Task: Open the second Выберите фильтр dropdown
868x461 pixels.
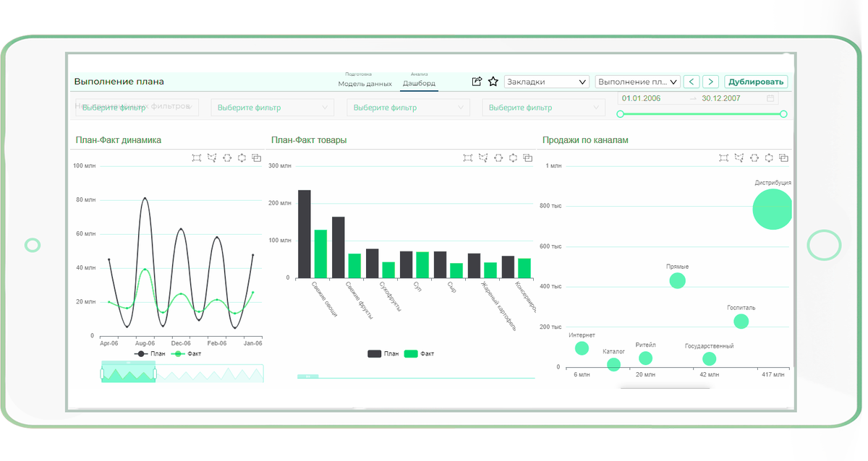Action: pyautogui.click(x=273, y=108)
